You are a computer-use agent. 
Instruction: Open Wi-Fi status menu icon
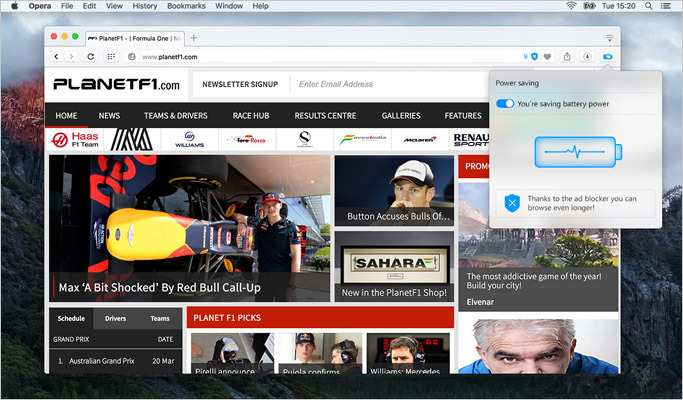571,6
